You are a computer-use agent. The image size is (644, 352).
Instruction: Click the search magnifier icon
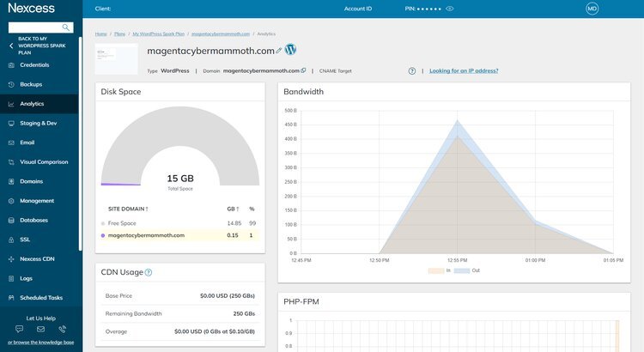click(66, 27)
